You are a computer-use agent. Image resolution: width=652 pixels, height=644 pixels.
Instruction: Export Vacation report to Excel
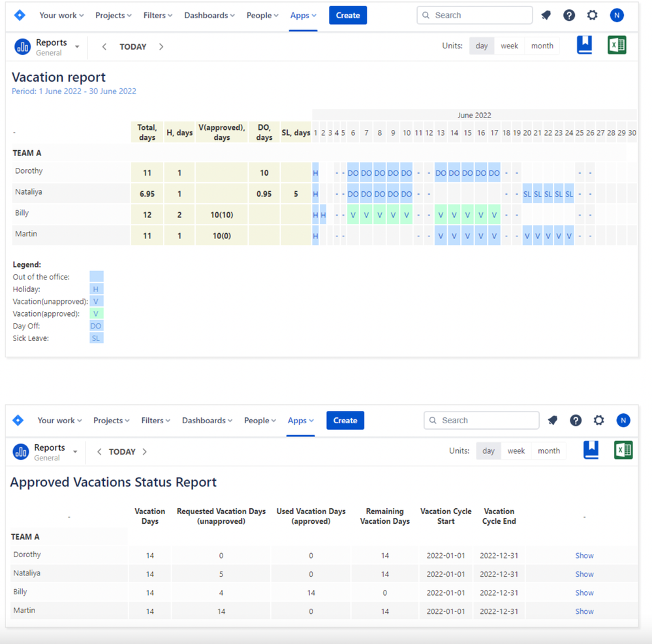[617, 45]
